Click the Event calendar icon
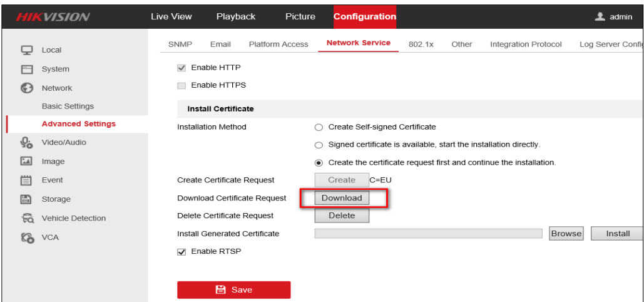This screenshot has height=302, width=644. [x=27, y=180]
